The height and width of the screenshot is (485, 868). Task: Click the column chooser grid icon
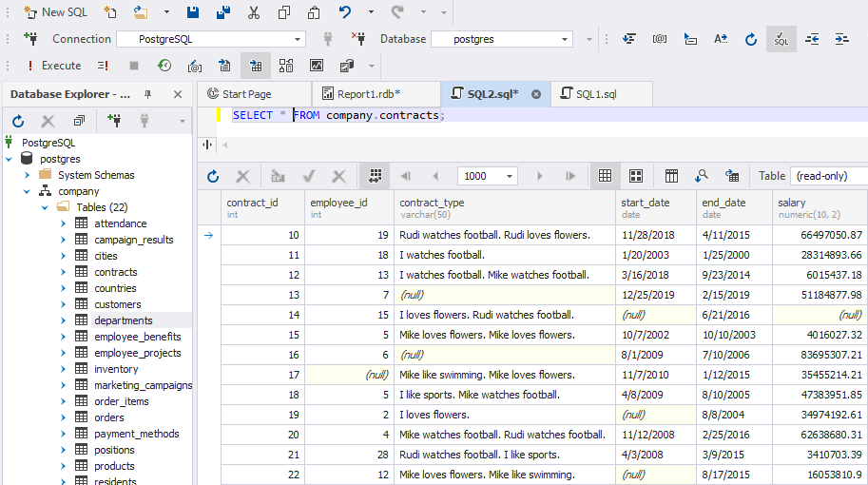[671, 176]
